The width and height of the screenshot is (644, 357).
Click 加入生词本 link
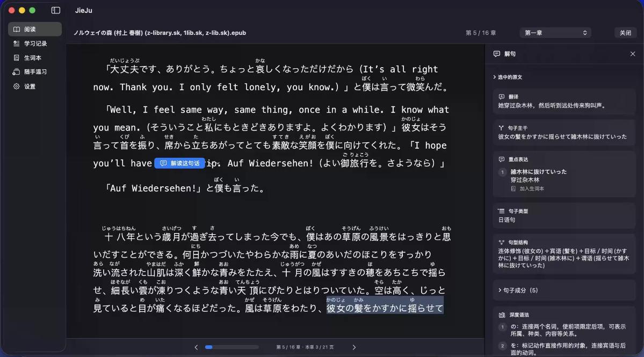coord(531,189)
